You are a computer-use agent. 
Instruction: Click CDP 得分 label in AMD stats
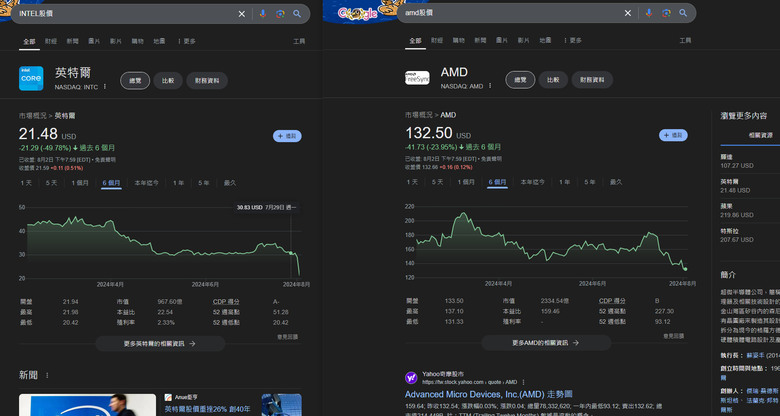[612, 301]
